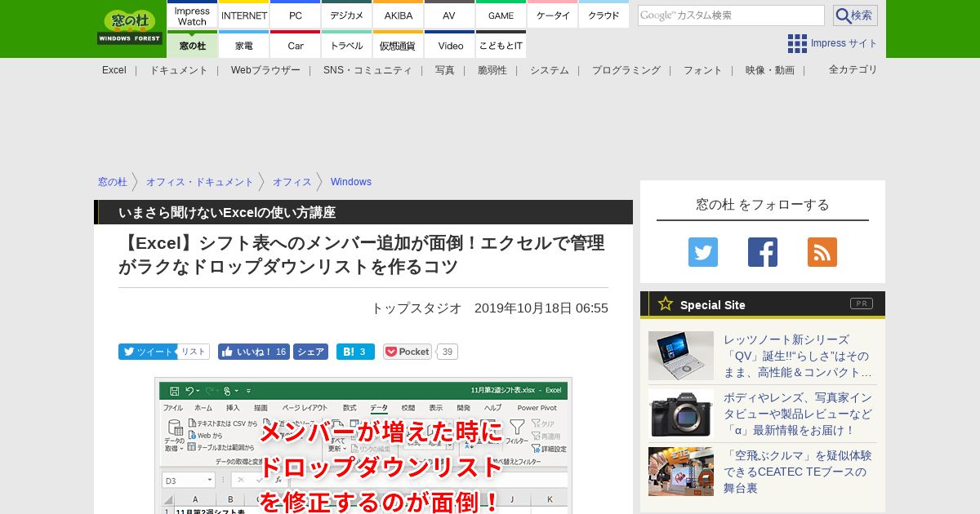Open the Sony α camera thumbnail

(681, 414)
